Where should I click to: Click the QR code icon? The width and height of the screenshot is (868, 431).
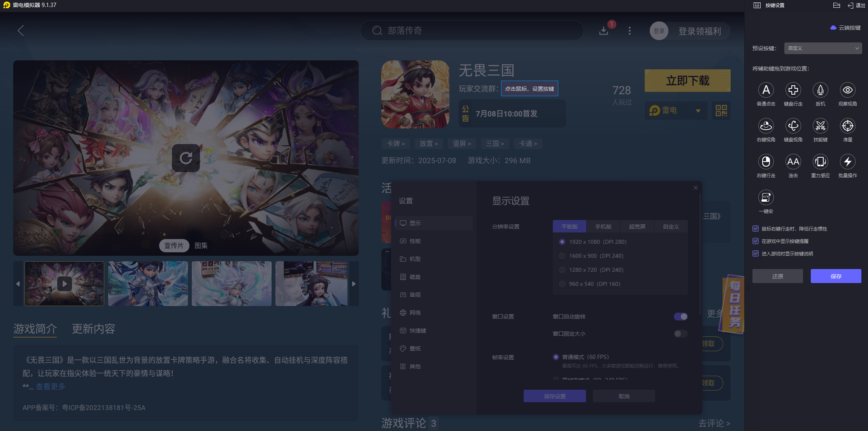click(721, 111)
